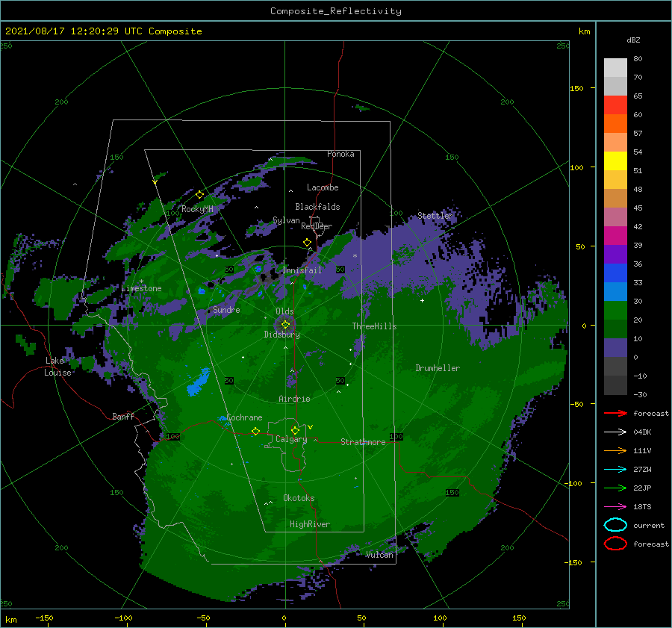Click the Okotoks city label
Screen dimensions: 672x628
299,498
